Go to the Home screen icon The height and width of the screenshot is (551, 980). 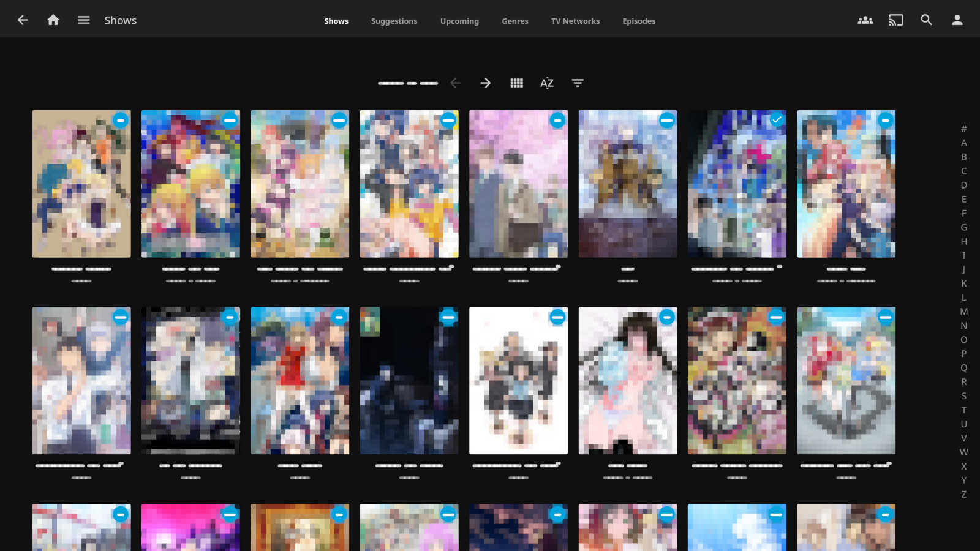[x=53, y=20]
